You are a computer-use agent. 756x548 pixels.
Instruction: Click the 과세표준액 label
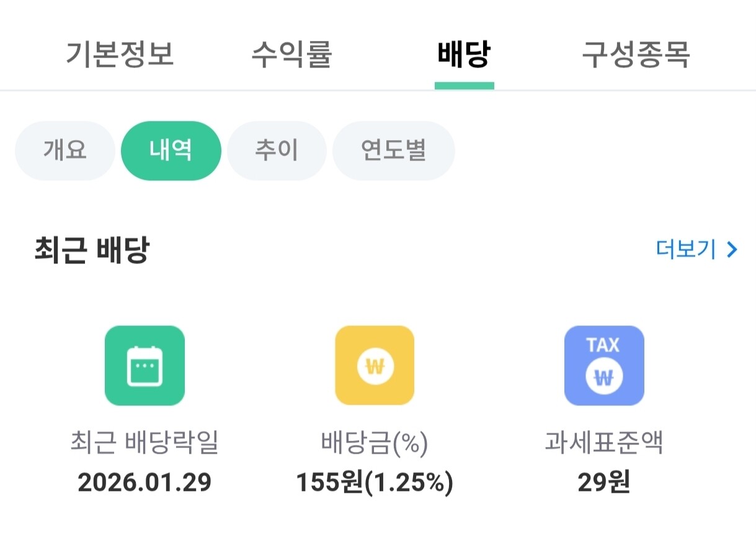click(x=604, y=443)
